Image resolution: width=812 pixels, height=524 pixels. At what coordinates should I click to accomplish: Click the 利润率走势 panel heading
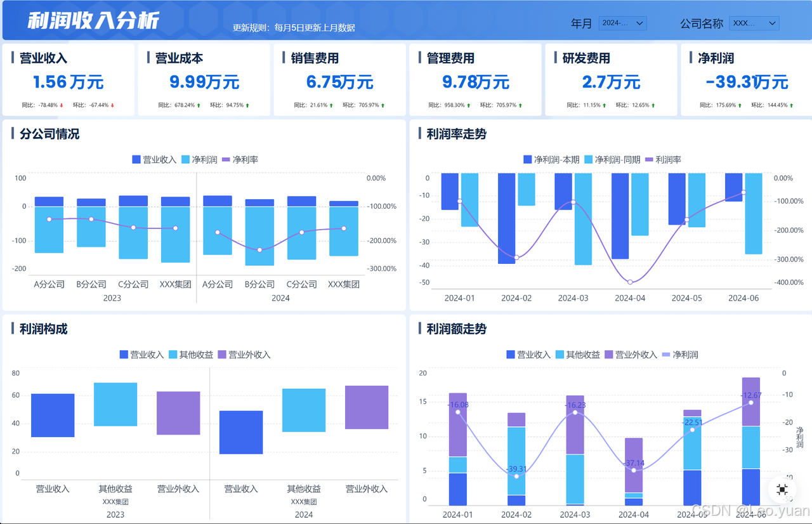[457, 134]
